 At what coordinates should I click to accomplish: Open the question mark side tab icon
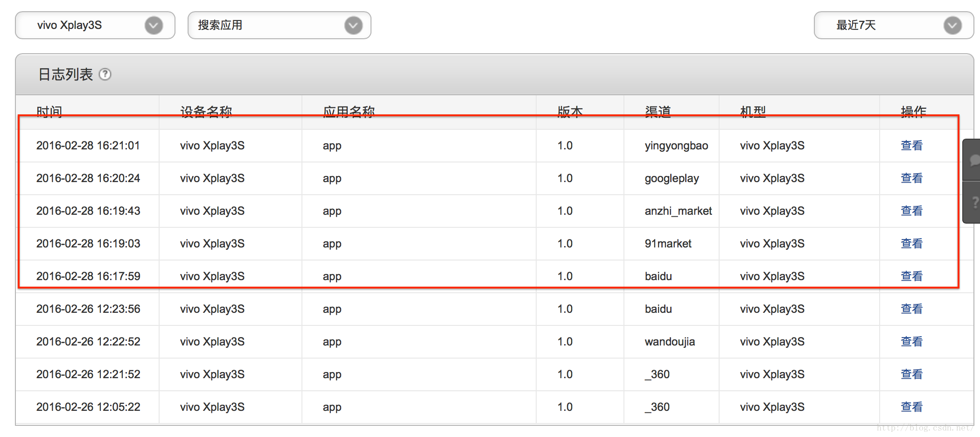tap(973, 202)
